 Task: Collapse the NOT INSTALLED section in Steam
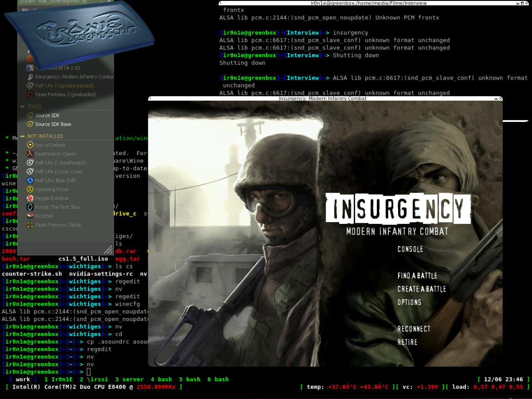22,136
